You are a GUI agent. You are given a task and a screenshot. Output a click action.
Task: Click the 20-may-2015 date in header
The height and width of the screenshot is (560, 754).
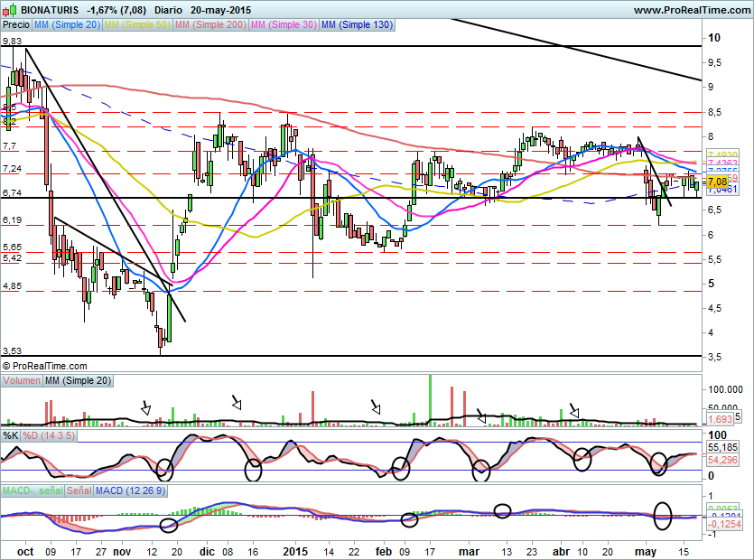click(x=220, y=10)
